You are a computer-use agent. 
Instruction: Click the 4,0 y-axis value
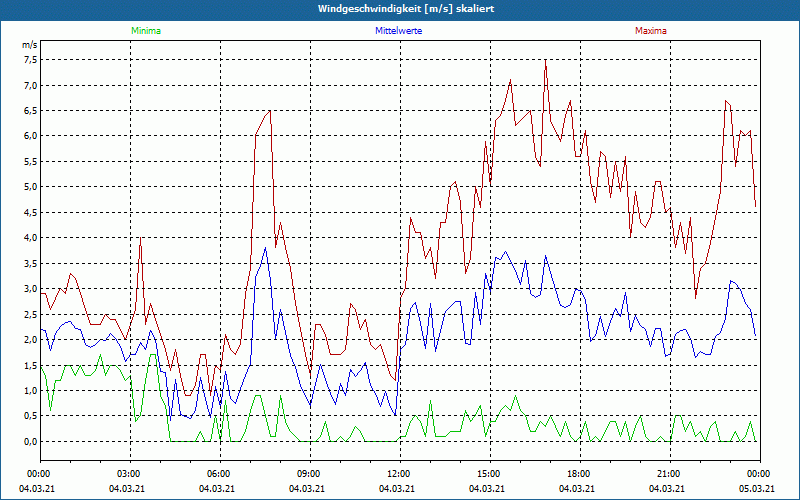point(31,238)
